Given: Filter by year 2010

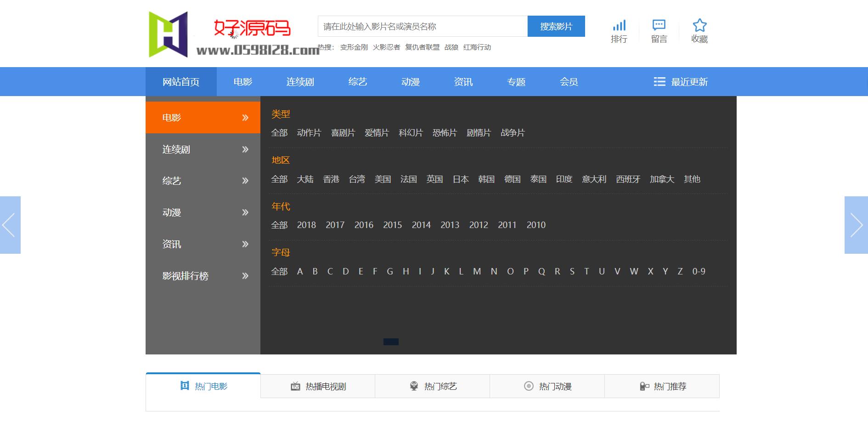Looking at the screenshot, I should 536,225.
